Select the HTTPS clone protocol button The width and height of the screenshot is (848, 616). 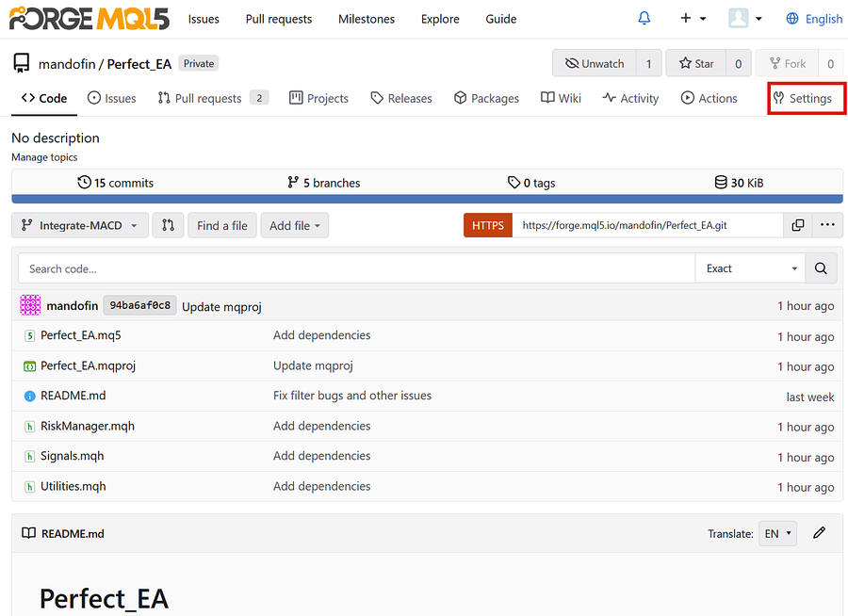pyautogui.click(x=488, y=225)
